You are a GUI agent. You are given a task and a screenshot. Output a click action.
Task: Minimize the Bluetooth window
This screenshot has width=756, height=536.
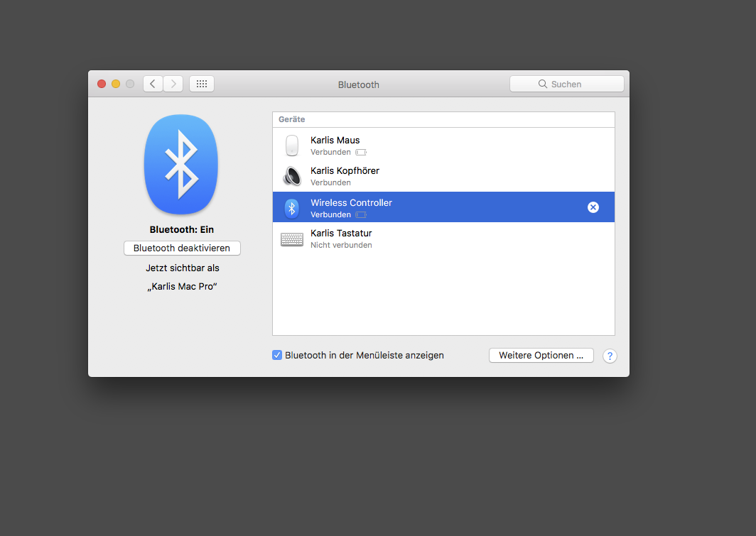116,84
